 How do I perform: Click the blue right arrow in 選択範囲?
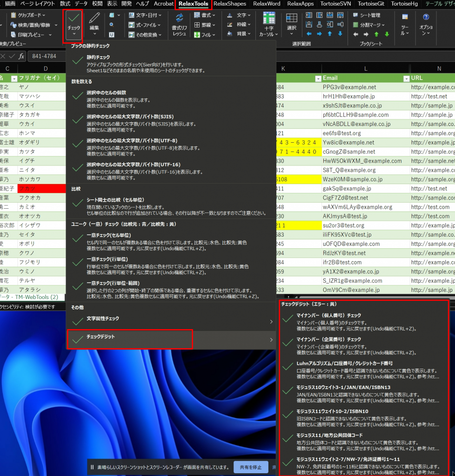[x=320, y=33]
